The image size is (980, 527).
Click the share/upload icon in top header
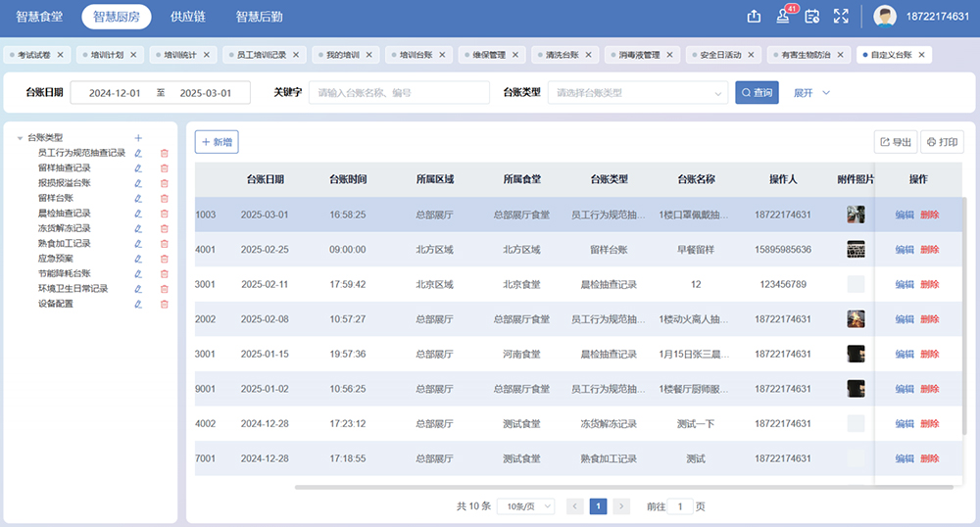pyautogui.click(x=754, y=16)
